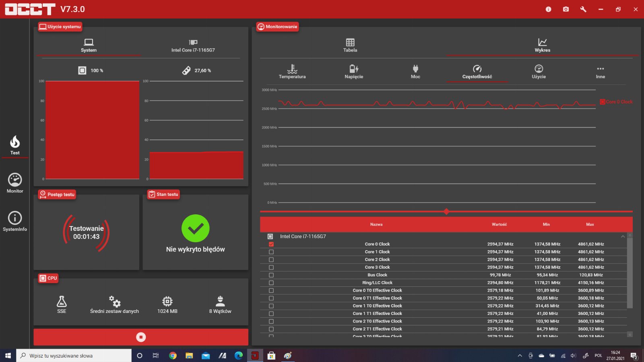Click the Core 0 Clock legend entry

pos(616,102)
